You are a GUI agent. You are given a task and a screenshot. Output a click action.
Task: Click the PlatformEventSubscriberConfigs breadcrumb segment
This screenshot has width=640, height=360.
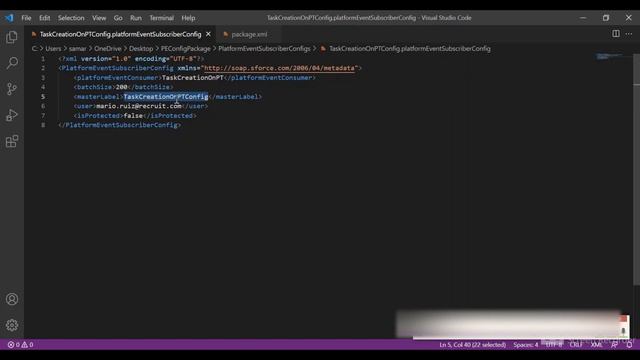[264, 49]
